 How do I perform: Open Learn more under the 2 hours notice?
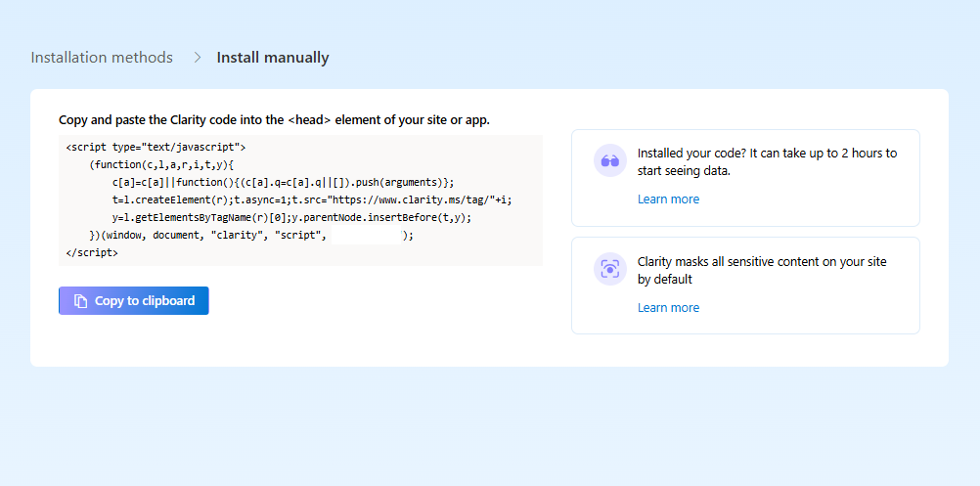[x=668, y=199]
